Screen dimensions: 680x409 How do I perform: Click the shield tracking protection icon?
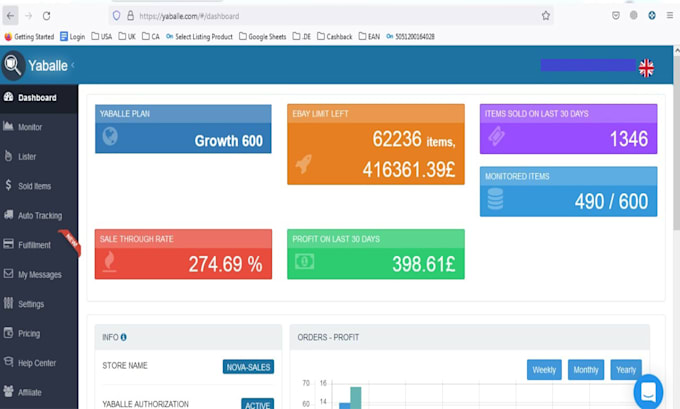(x=116, y=16)
